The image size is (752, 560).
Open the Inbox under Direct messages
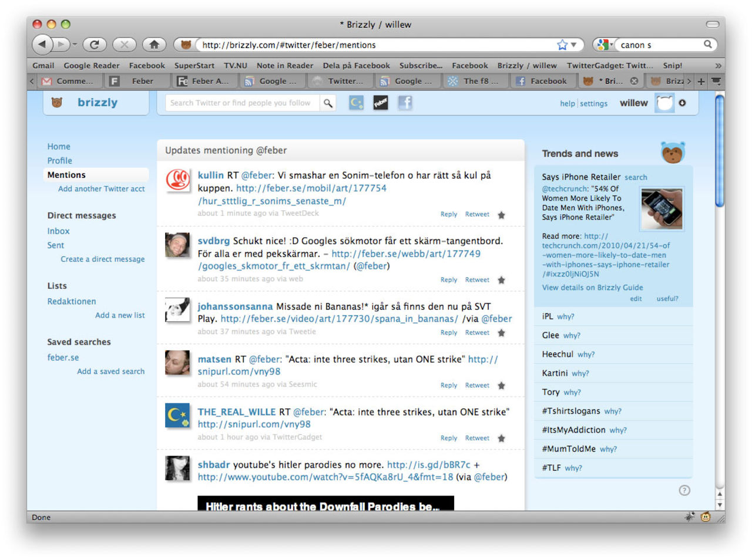pyautogui.click(x=58, y=231)
